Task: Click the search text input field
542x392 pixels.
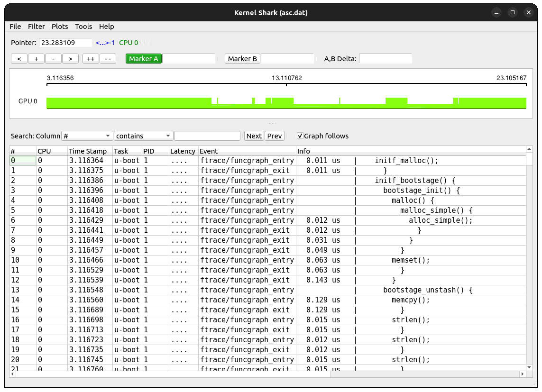Action: pos(207,136)
